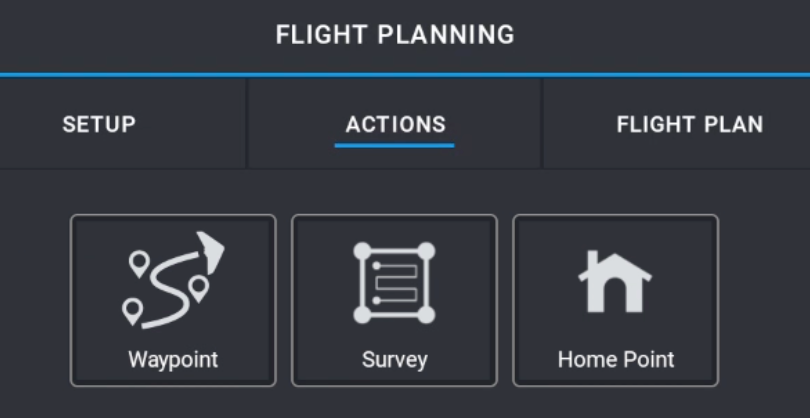
Task: Click the top-right corner node of Survey icon
Action: coord(426,251)
